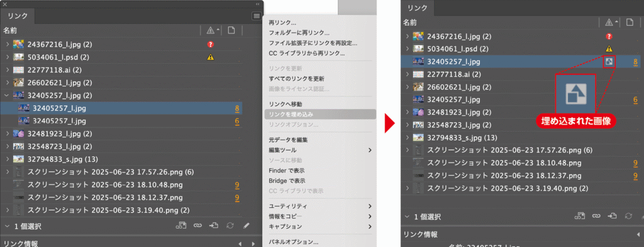Sort by status column in right Links panel

pyautogui.click(x=609, y=22)
